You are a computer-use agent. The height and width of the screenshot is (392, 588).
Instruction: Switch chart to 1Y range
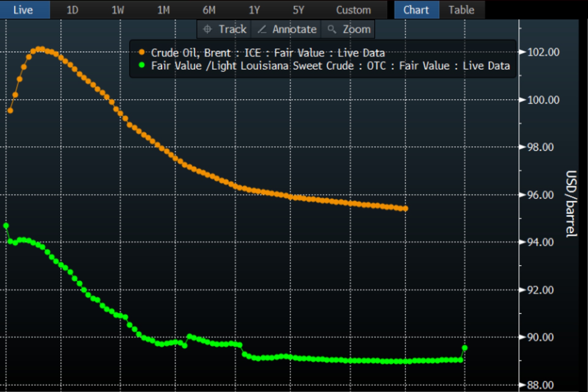coord(254,10)
